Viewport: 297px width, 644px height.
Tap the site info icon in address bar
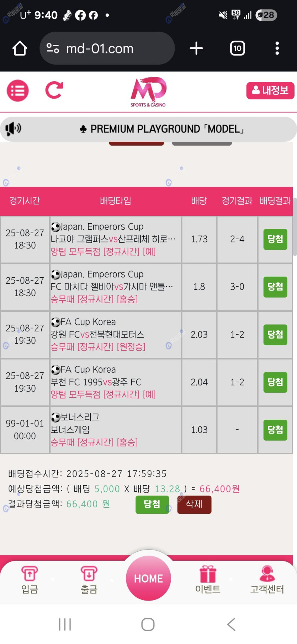53,48
